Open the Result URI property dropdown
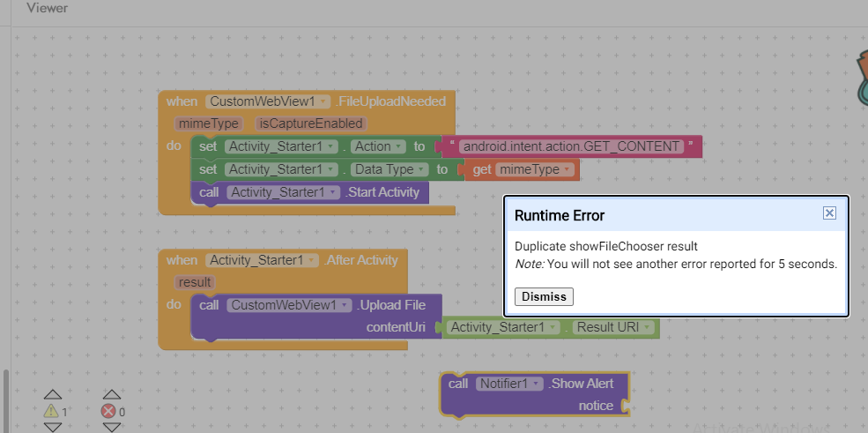 tap(647, 328)
